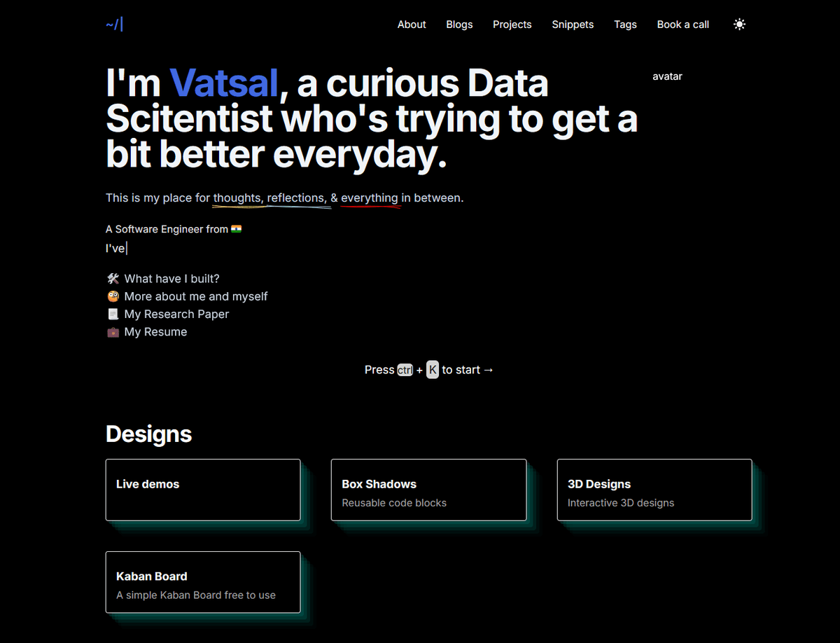The image size is (840, 643).
Task: Click the underlined word 'reflections,'
Action: point(297,198)
